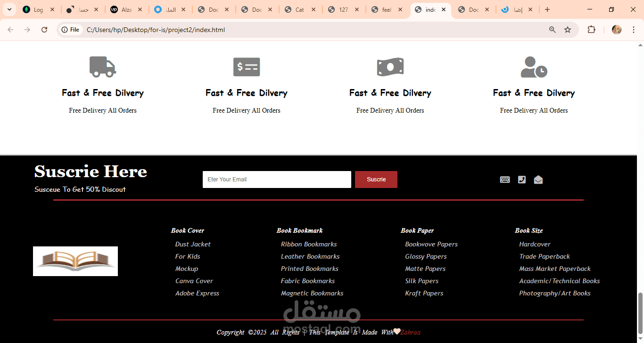Screen dimensions: 644x343
Task: Open a new browser tab
Action: [x=547, y=9]
